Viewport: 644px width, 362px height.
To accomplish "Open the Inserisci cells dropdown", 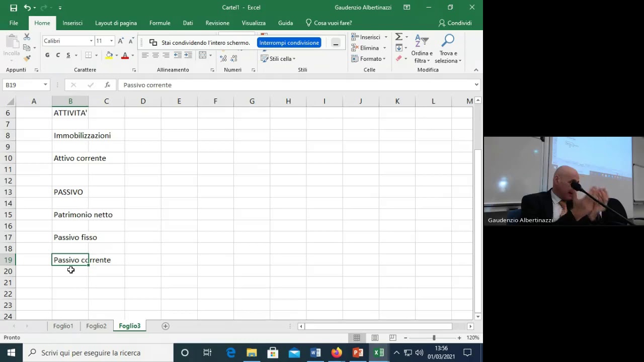I will tap(386, 37).
